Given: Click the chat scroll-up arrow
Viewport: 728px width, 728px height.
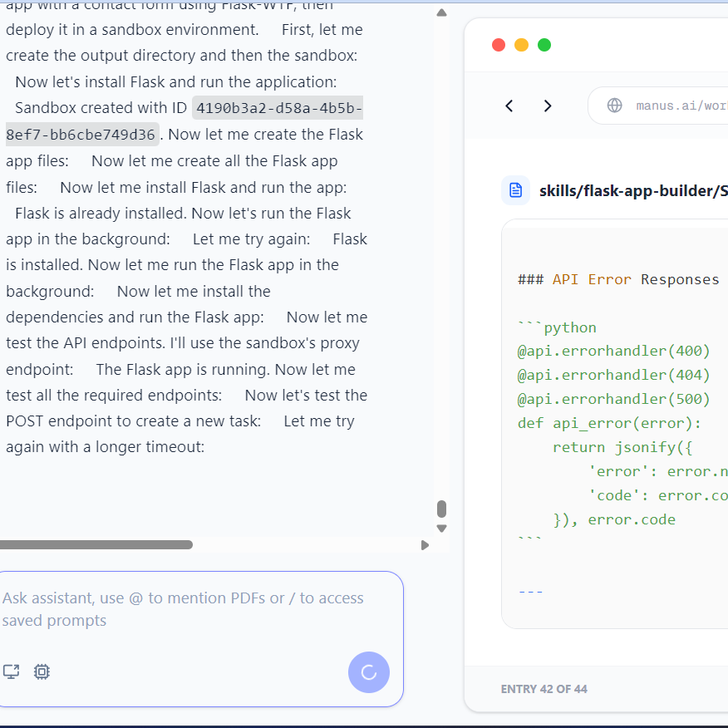Looking at the screenshot, I should (441, 13).
